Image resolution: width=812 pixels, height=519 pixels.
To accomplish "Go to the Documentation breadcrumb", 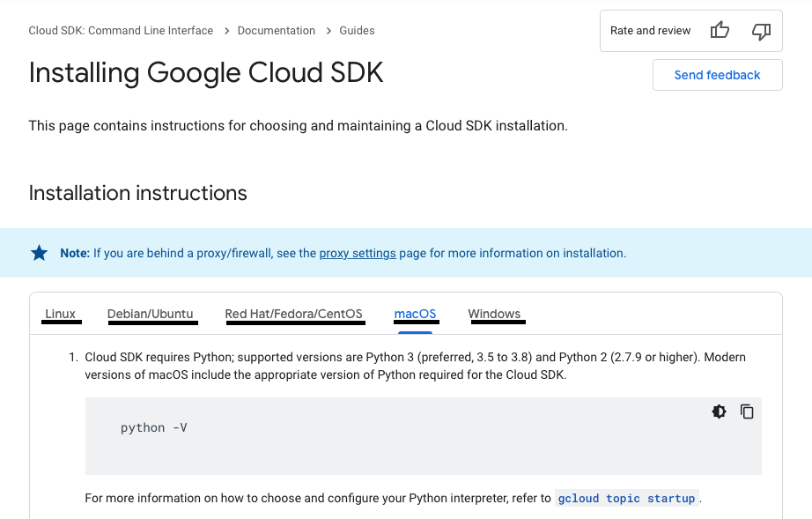I will (276, 31).
